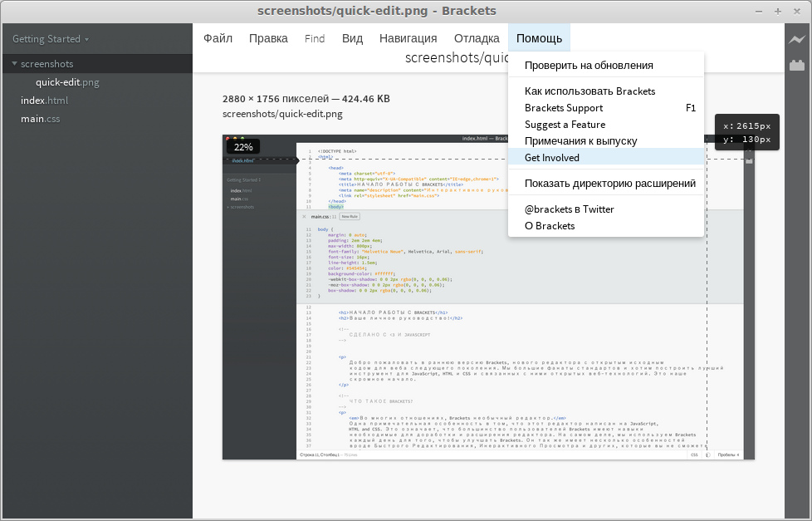
Task: Open the Отладка menu
Action: pos(477,38)
